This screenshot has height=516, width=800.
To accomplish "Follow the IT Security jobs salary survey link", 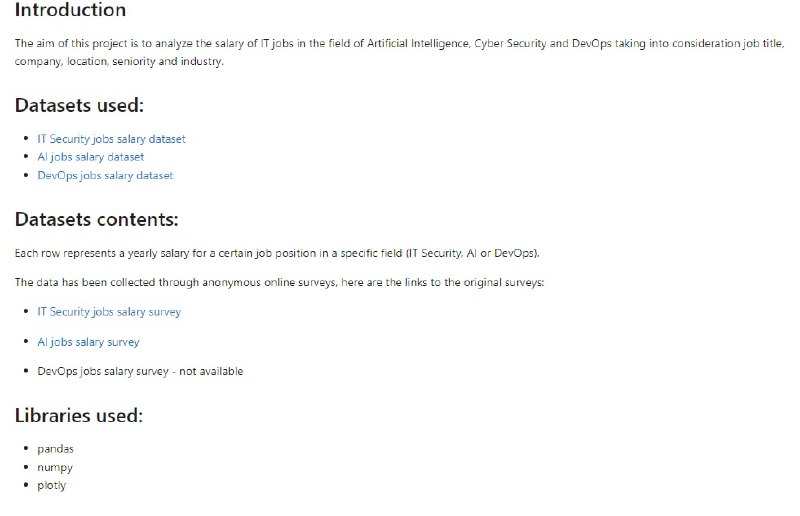I will click(x=109, y=312).
